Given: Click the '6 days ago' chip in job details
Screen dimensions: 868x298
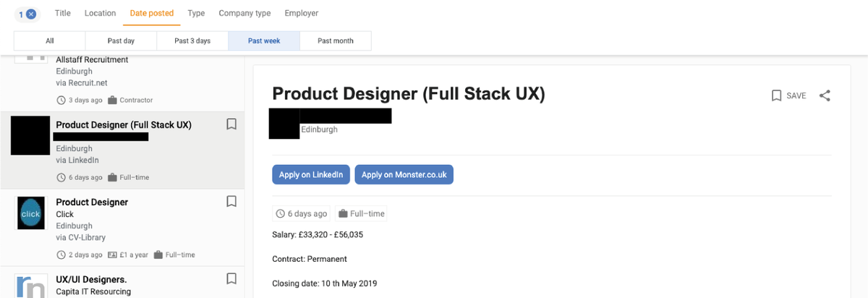Looking at the screenshot, I should coord(301,213).
